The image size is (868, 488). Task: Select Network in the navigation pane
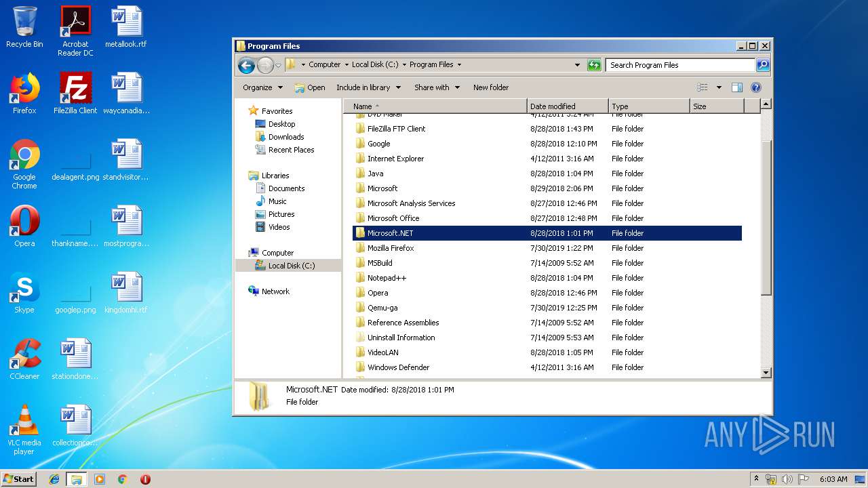[269, 291]
